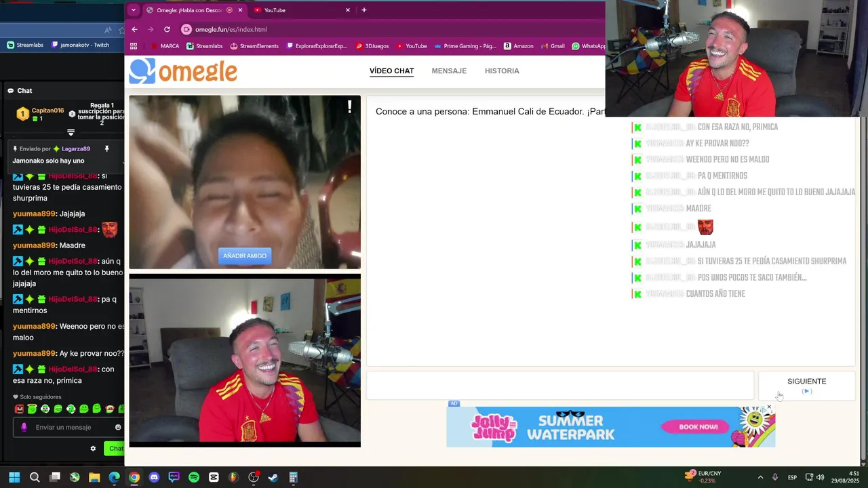Screen dimensions: 868x488
Task: Click the Lagarza89 username in pinned message
Action: (x=75, y=148)
